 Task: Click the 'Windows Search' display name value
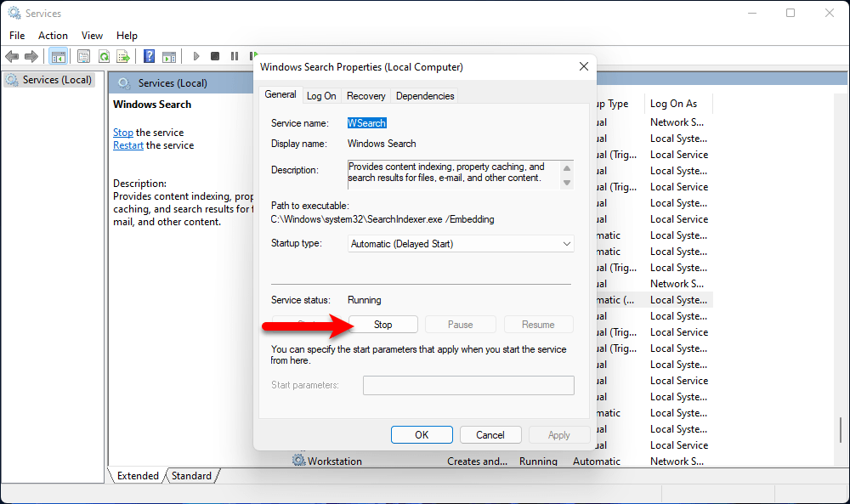(x=382, y=144)
